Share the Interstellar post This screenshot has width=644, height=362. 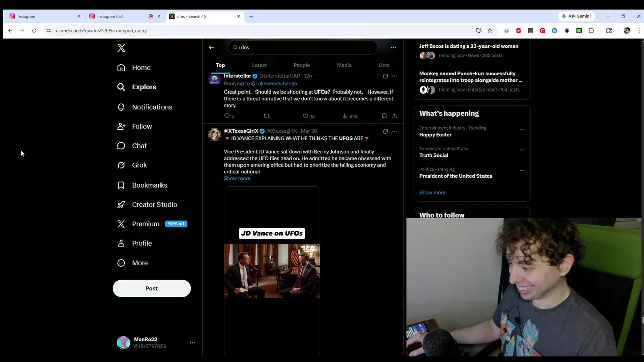(x=394, y=116)
